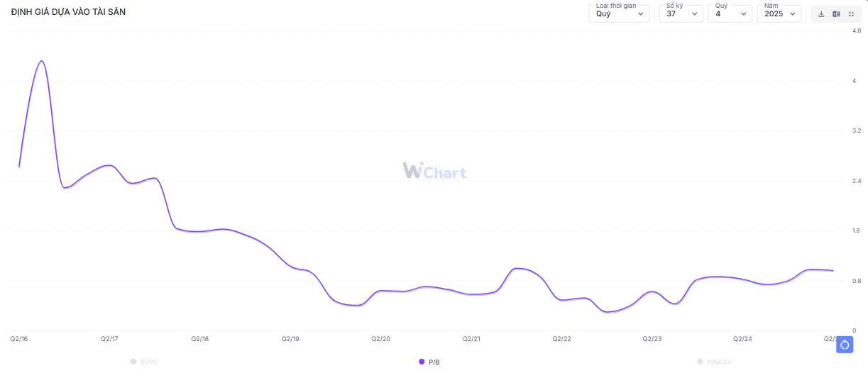Viewport: 868px width, 378px height.
Task: Expand the Số kỳ dropdown
Action: point(681,13)
